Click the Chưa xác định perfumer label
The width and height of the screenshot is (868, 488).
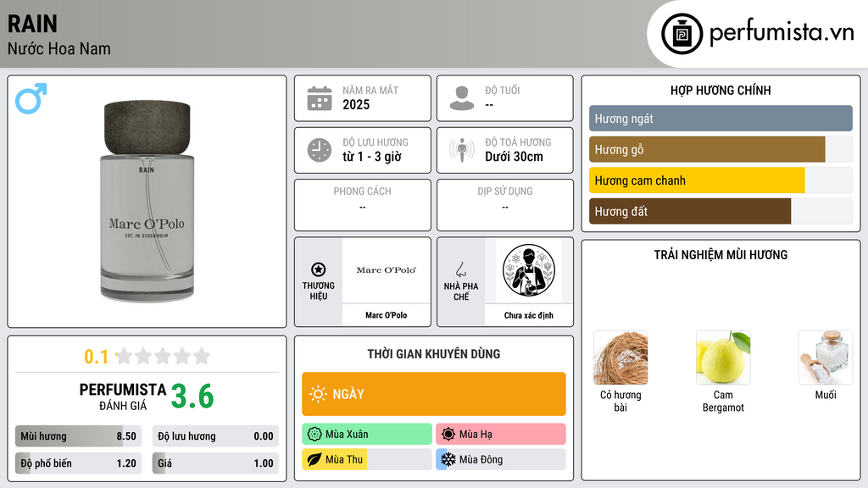pyautogui.click(x=529, y=315)
